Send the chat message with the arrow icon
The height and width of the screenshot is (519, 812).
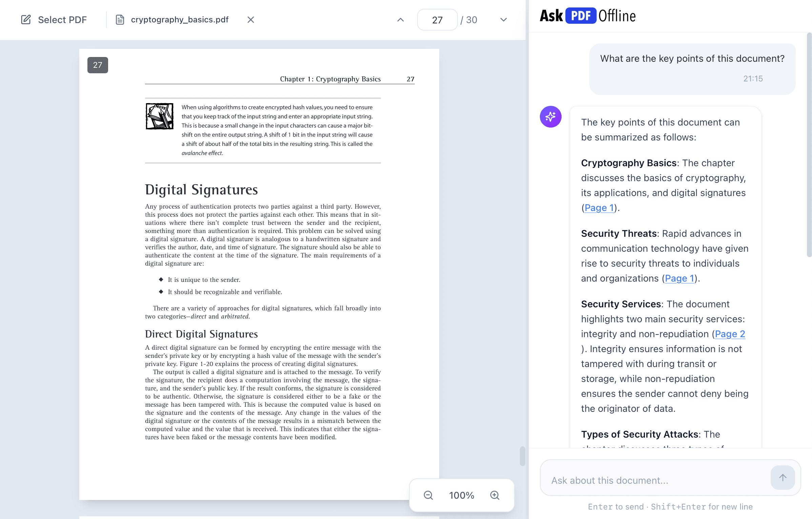point(783,477)
